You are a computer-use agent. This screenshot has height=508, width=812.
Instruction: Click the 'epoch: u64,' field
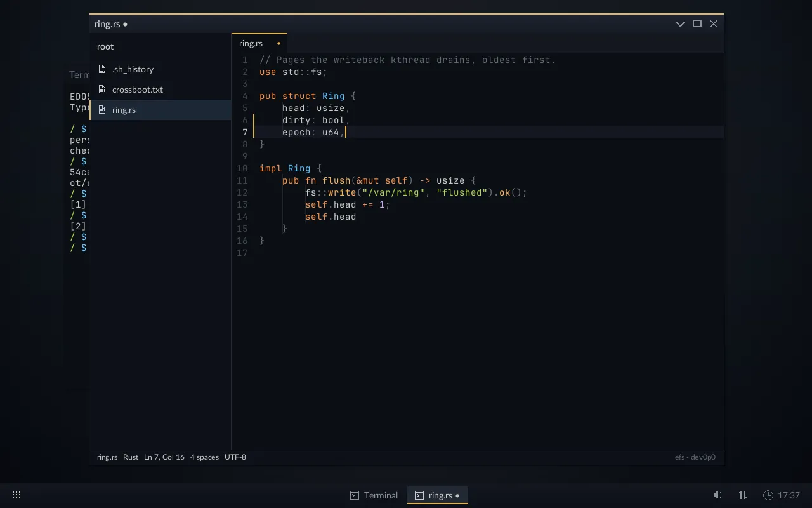[313, 132]
